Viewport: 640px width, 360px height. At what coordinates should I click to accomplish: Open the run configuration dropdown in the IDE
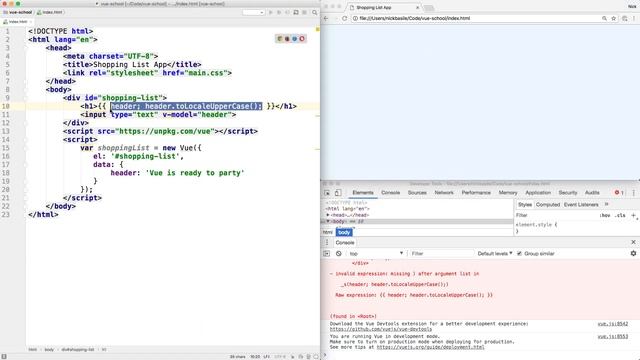pyautogui.click(x=253, y=12)
